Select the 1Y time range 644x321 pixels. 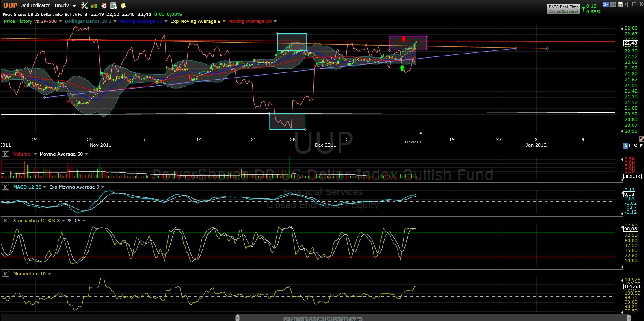[294, 319]
